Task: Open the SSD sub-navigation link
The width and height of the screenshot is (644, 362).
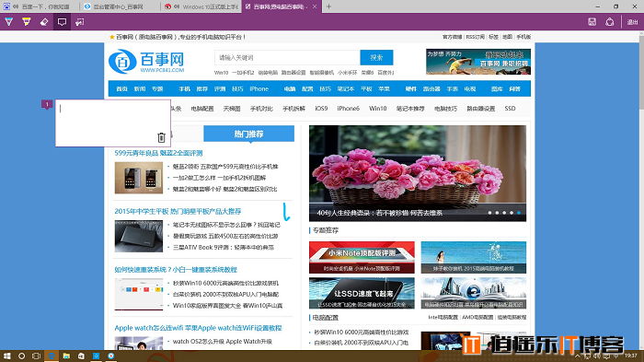Action: 510,109
